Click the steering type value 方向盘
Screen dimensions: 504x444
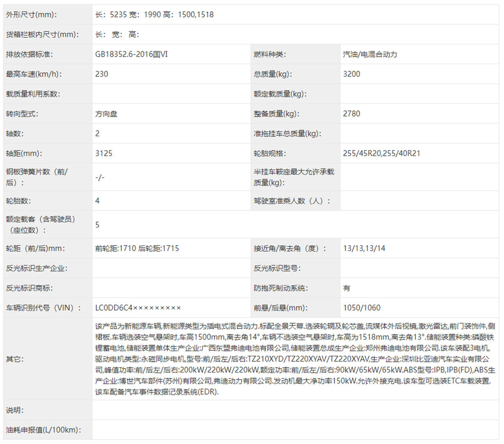[106, 114]
